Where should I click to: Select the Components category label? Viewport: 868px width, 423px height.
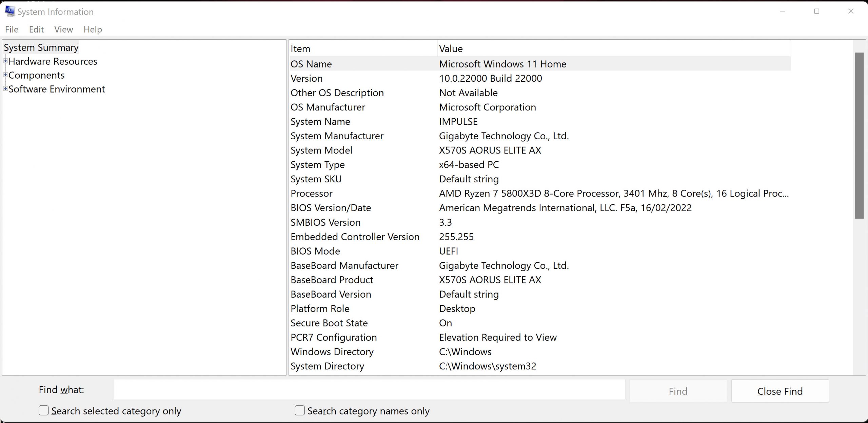coord(37,75)
